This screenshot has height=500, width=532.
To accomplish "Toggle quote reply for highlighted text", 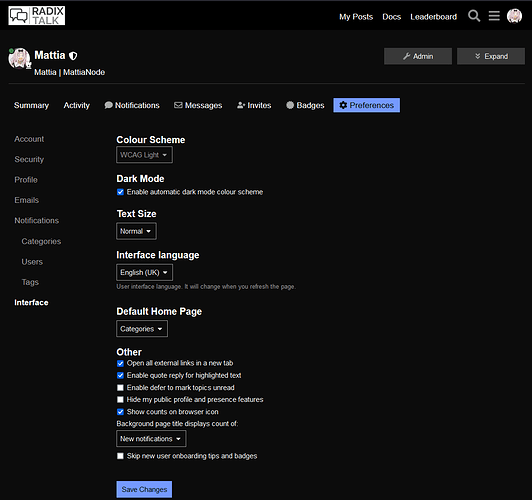I will [x=120, y=376].
